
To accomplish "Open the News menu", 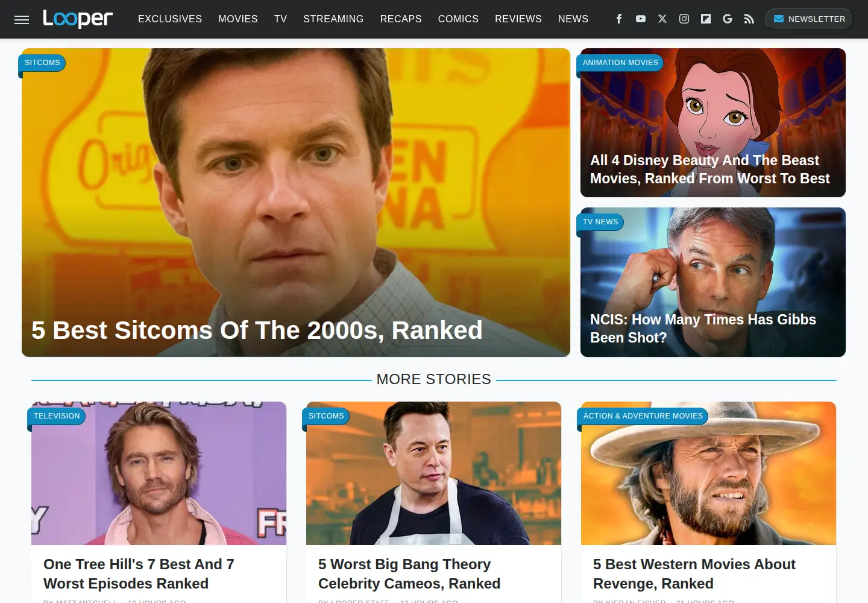I will click(x=573, y=19).
